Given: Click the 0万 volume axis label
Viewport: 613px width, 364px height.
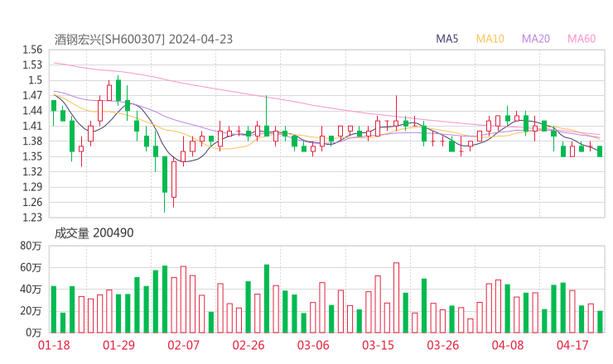Looking at the screenshot, I should pyautogui.click(x=34, y=333).
